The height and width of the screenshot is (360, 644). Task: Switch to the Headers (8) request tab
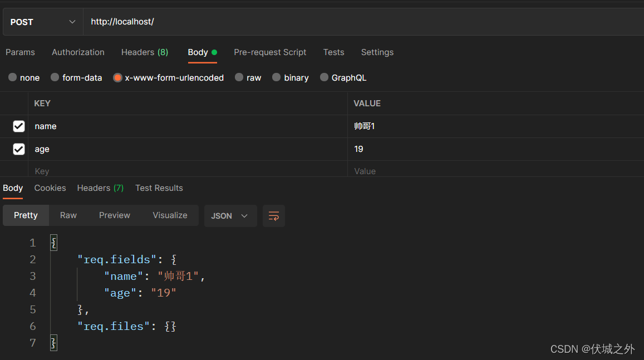click(144, 52)
